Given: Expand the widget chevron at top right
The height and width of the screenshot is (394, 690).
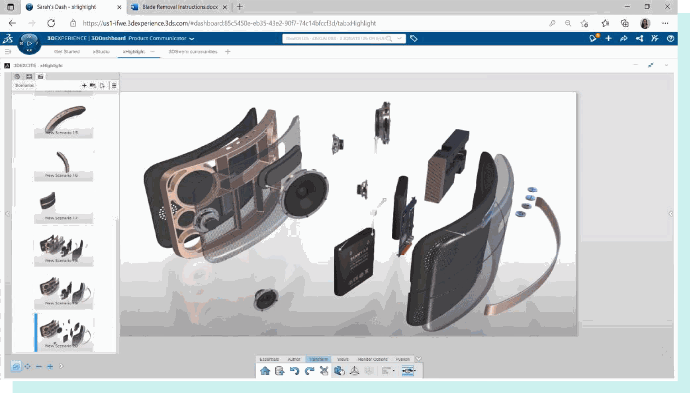Looking at the screenshot, I should (667, 65).
